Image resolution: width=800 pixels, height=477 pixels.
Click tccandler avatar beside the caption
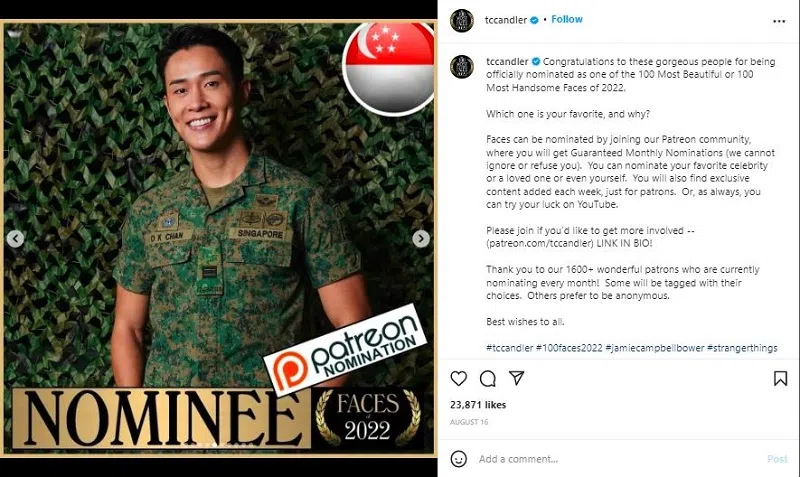tap(462, 67)
